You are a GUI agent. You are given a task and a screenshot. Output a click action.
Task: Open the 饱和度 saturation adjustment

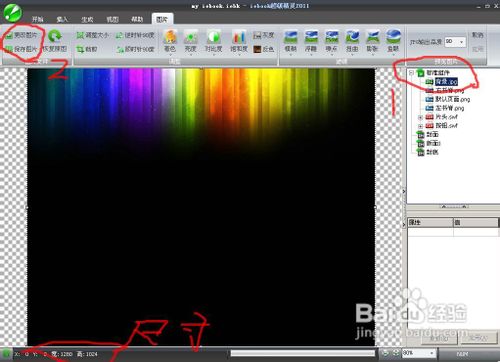pos(239,41)
